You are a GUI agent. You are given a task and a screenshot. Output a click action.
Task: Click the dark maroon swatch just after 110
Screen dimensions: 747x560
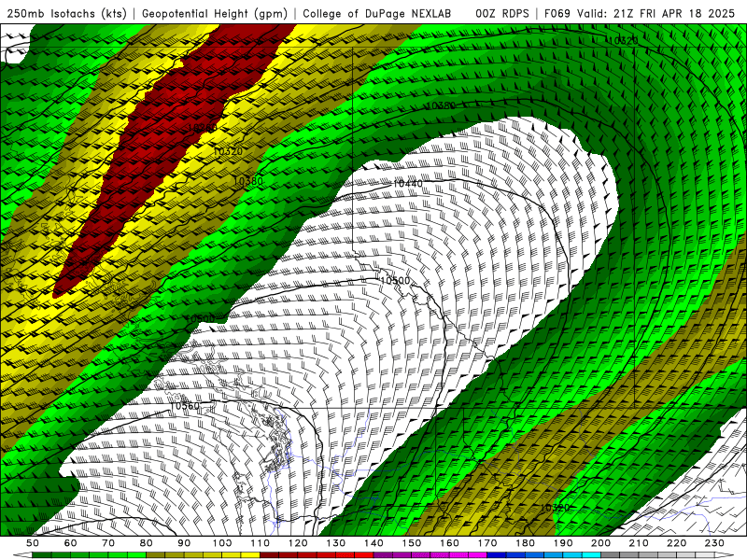click(x=269, y=555)
